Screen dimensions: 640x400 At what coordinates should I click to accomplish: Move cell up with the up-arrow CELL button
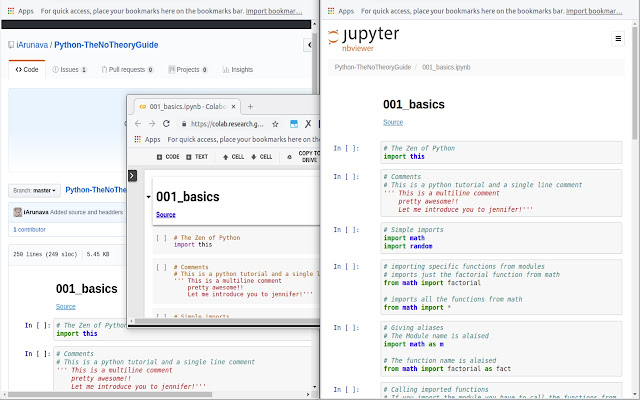tap(233, 157)
